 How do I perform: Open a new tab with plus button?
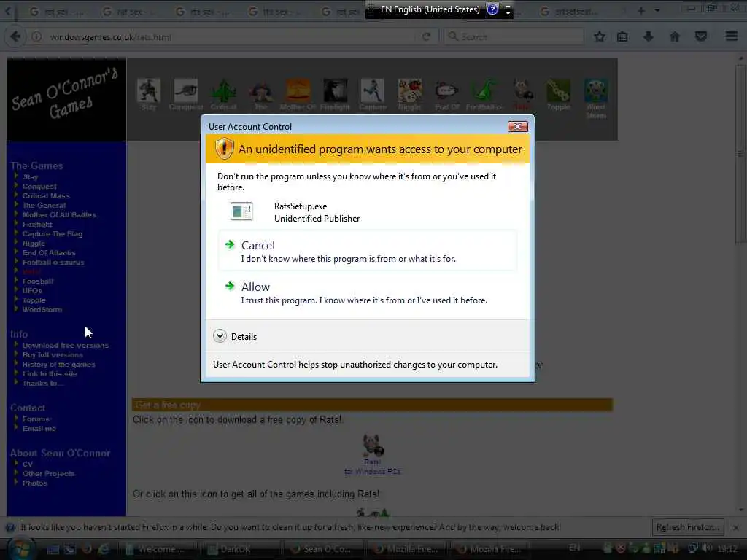point(641,10)
